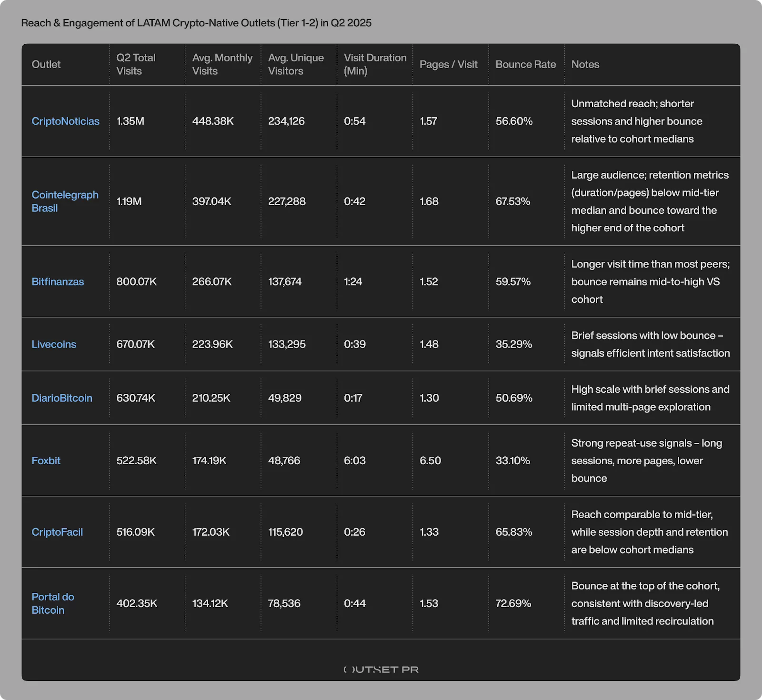Click the Avg. Monthly Visits header
This screenshot has width=762, height=700.
[x=222, y=64]
